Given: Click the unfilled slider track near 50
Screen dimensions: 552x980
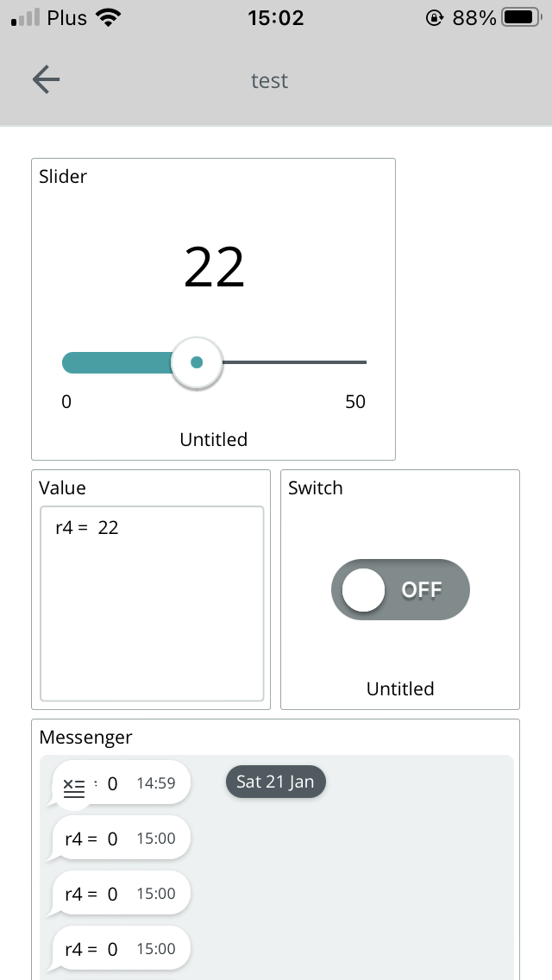Looking at the screenshot, I should coord(294,361).
